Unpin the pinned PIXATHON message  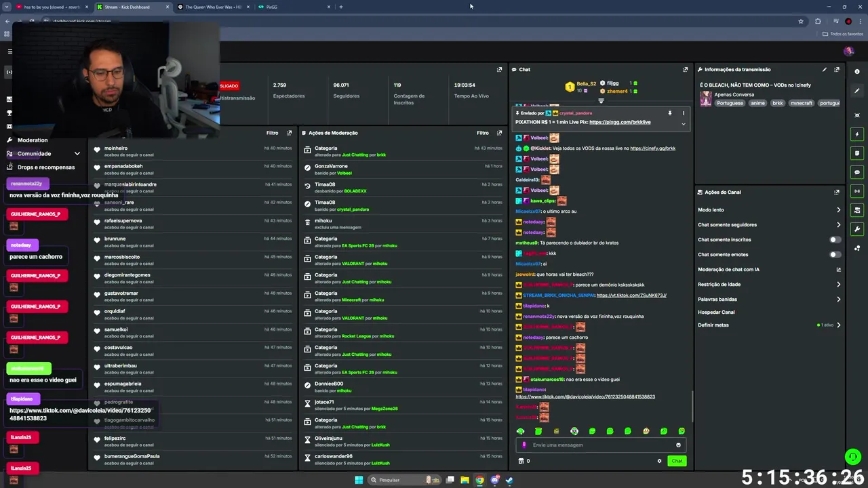(x=669, y=113)
